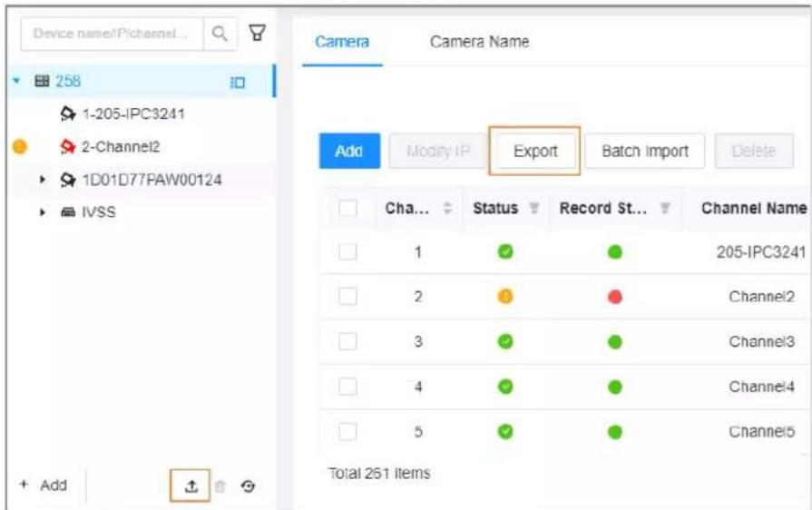Switch to the Camera tab
Viewport: 812px width, 510px height.
(342, 42)
